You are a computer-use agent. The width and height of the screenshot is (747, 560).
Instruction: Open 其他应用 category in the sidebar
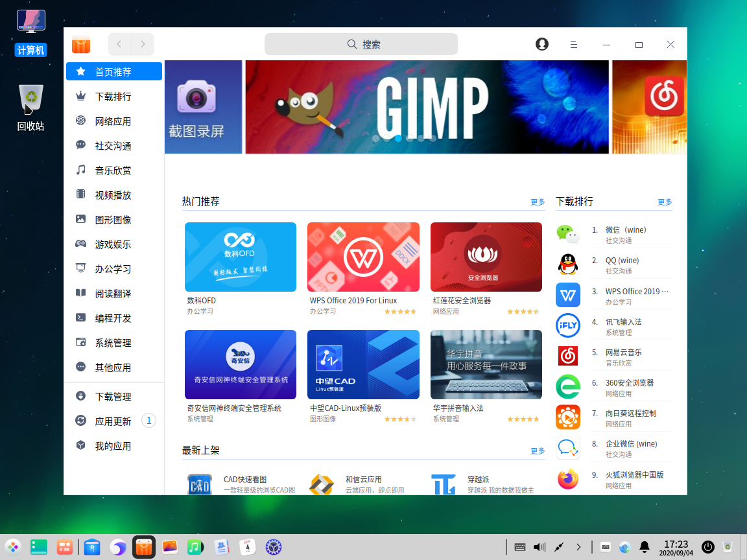click(114, 367)
